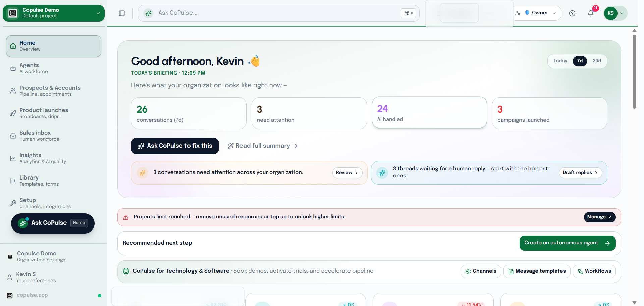This screenshot has width=644, height=306.
Task: Select the 7d time range
Action: point(580,61)
